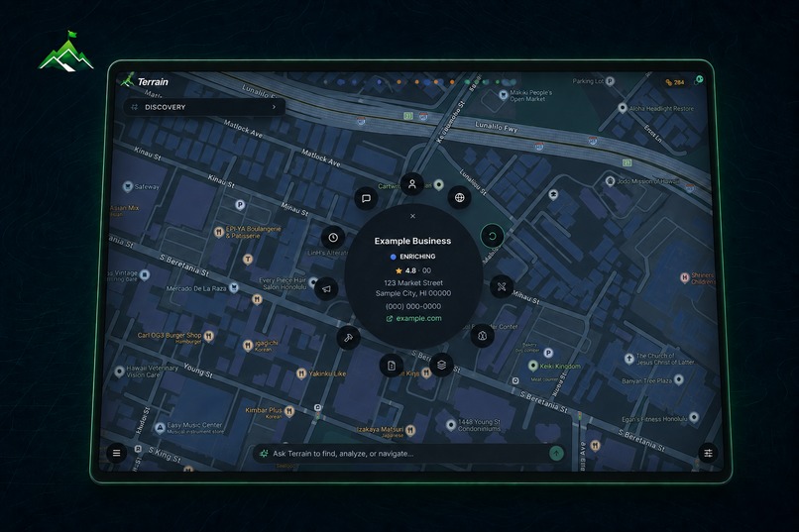Click the Yakiniku Like restaurant pin
The height and width of the screenshot is (532, 799).
(301, 373)
